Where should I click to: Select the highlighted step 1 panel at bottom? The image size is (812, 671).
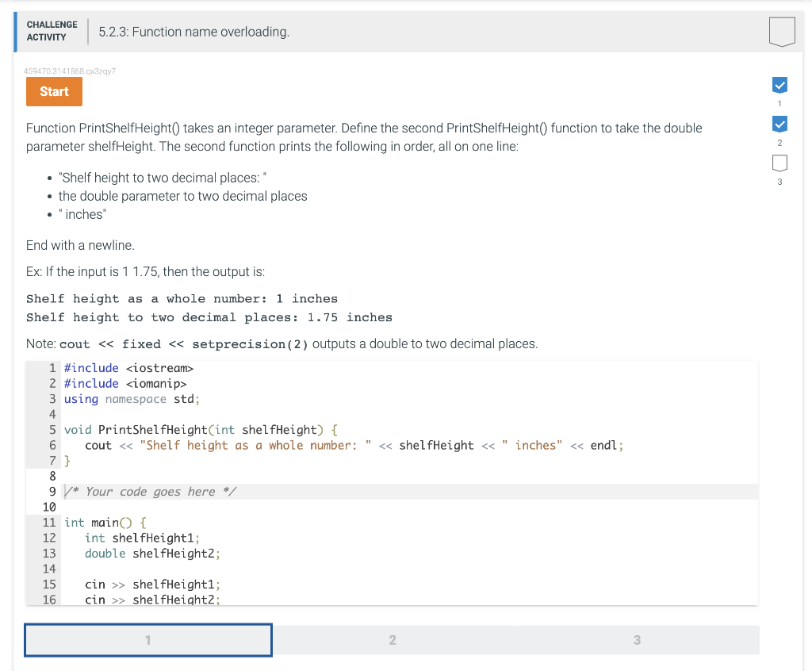coord(148,640)
